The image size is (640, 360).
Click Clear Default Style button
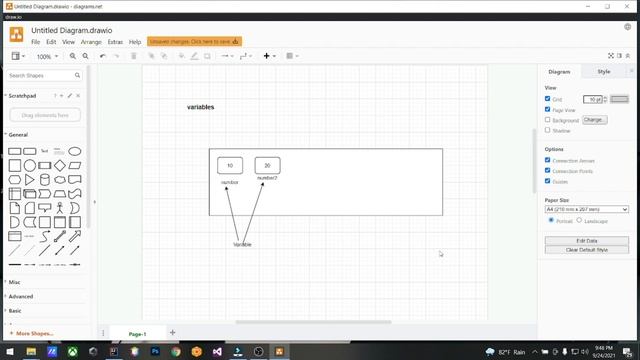click(x=587, y=250)
